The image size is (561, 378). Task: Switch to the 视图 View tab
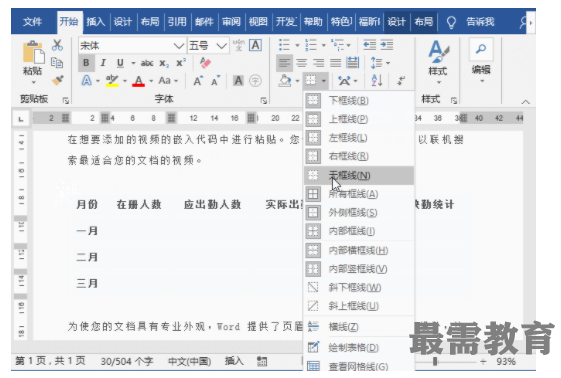pyautogui.click(x=258, y=22)
